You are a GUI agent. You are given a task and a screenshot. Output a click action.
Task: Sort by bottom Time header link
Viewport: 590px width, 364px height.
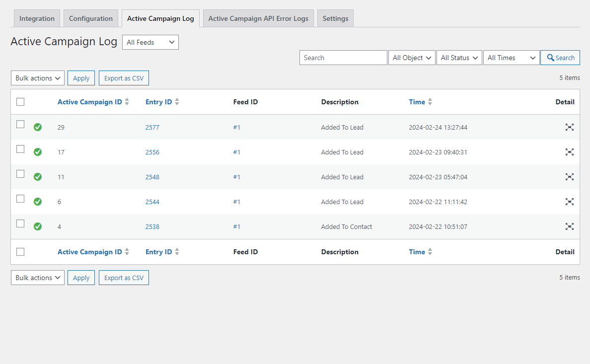point(417,252)
